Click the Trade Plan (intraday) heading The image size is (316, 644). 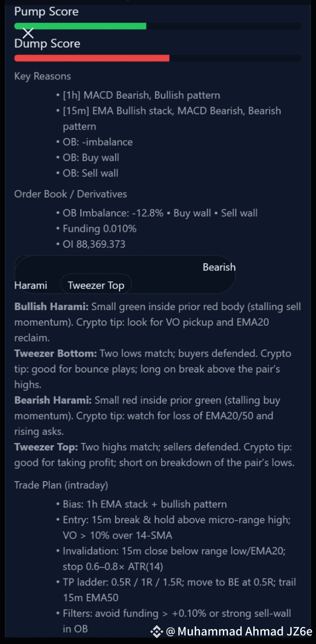click(61, 485)
